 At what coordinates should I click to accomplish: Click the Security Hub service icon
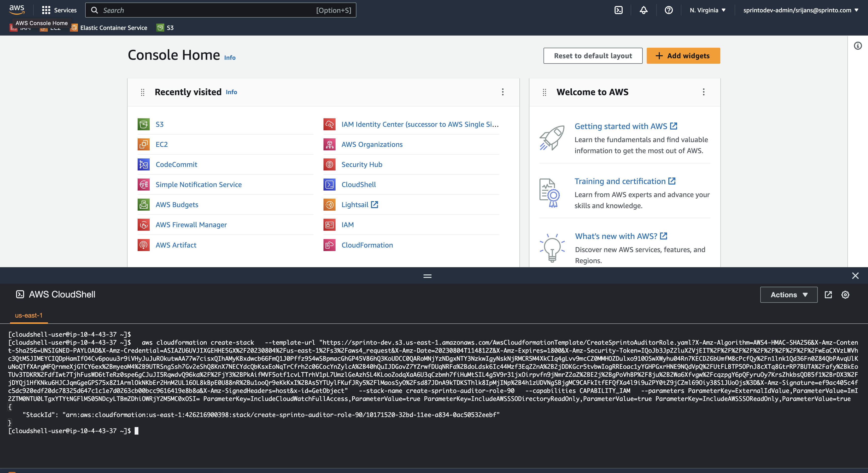coord(329,164)
